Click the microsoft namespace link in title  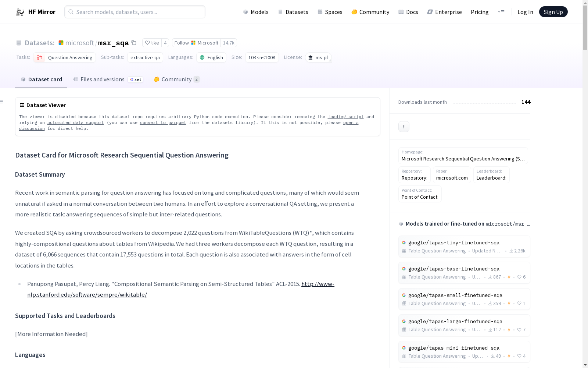80,43
